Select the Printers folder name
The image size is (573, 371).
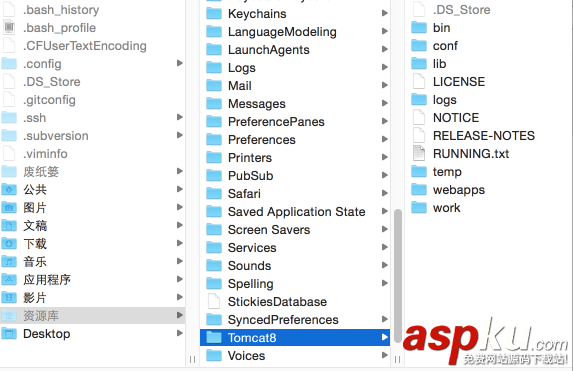(x=250, y=158)
